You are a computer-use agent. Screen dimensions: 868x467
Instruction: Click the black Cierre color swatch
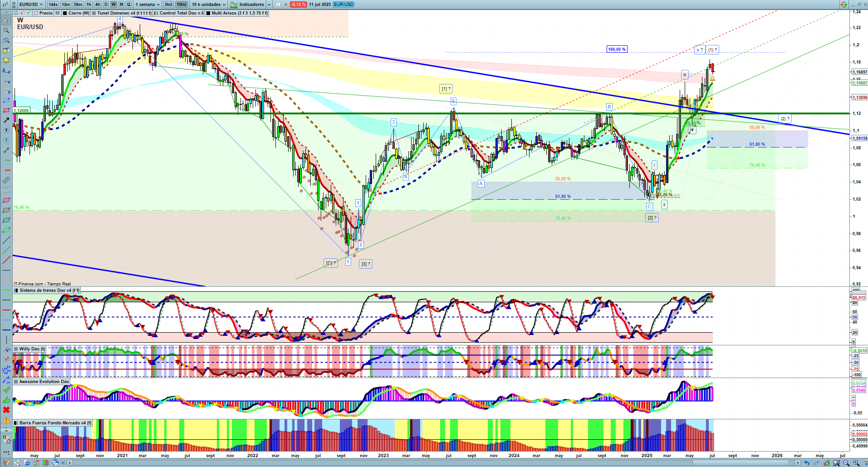[x=65, y=13]
